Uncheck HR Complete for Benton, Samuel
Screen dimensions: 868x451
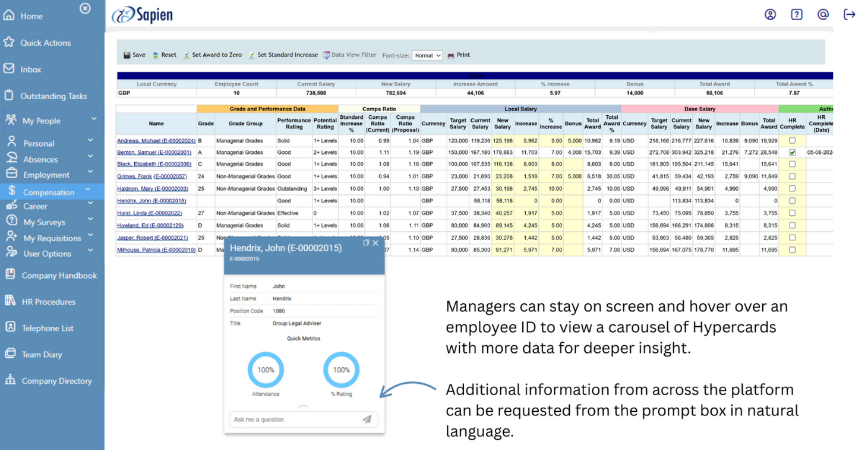coord(792,153)
